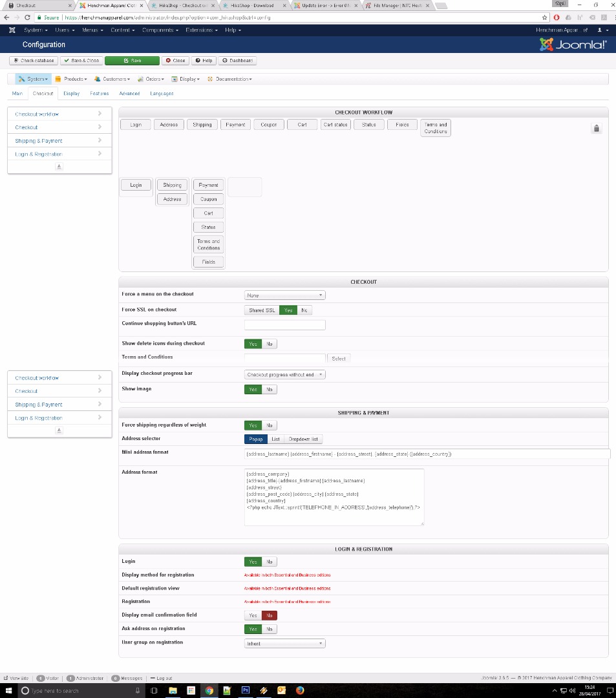Viewport: 616px width, 698px height.
Task: Switch to the Advanced configuration tab
Action: tap(129, 94)
